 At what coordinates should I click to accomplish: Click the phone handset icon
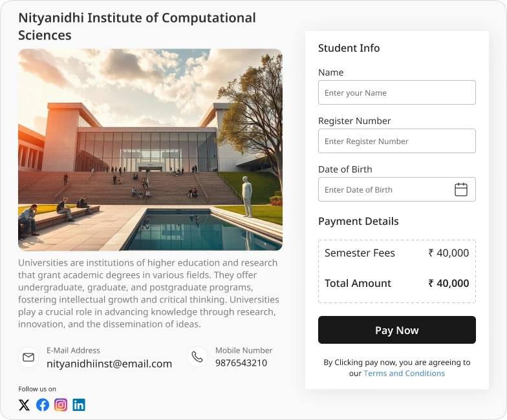click(x=197, y=357)
